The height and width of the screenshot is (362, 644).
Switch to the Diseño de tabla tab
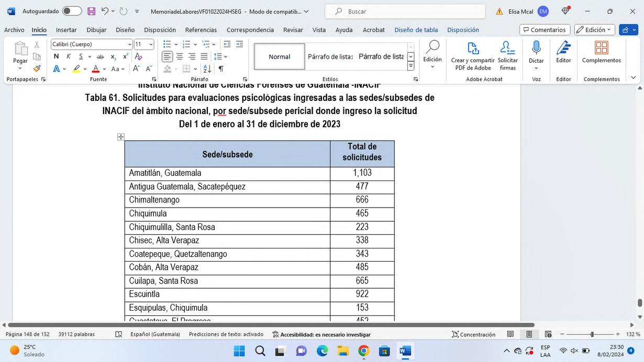click(x=416, y=30)
